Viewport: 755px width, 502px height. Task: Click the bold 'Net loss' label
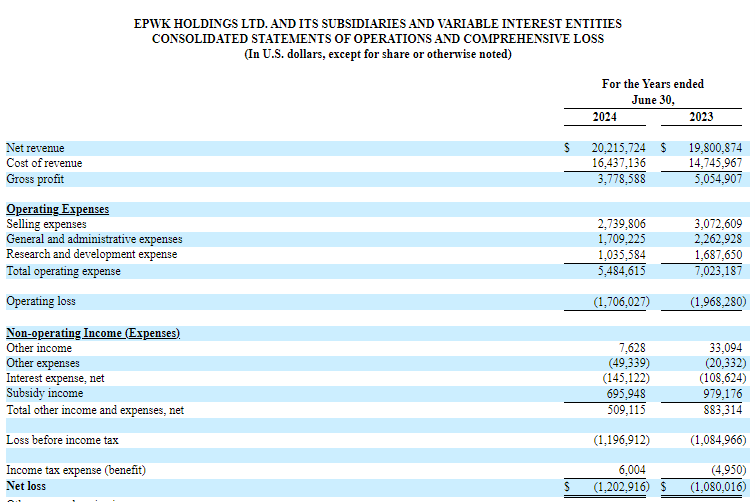coord(26,486)
